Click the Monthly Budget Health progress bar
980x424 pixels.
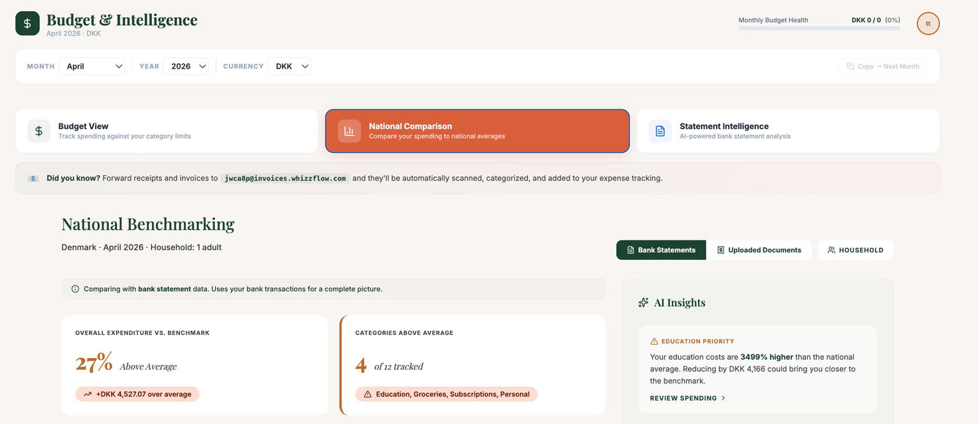point(819,28)
